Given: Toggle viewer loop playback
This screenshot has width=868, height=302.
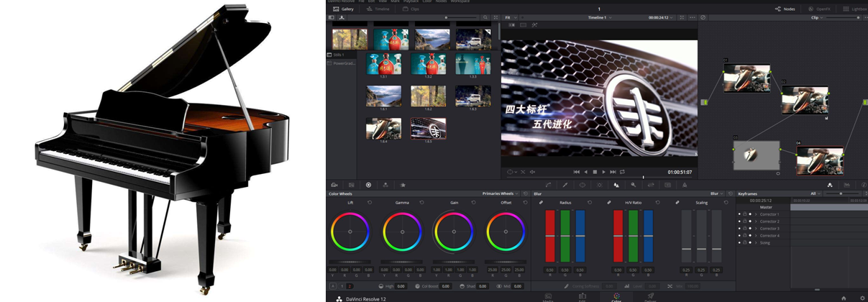Looking at the screenshot, I should click(x=622, y=172).
